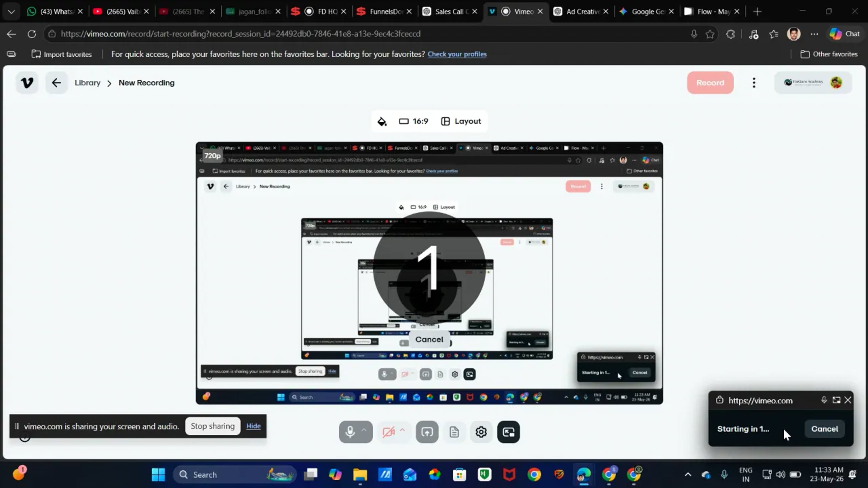
Task: Click the picture-in-picture control icon
Action: [x=509, y=432]
